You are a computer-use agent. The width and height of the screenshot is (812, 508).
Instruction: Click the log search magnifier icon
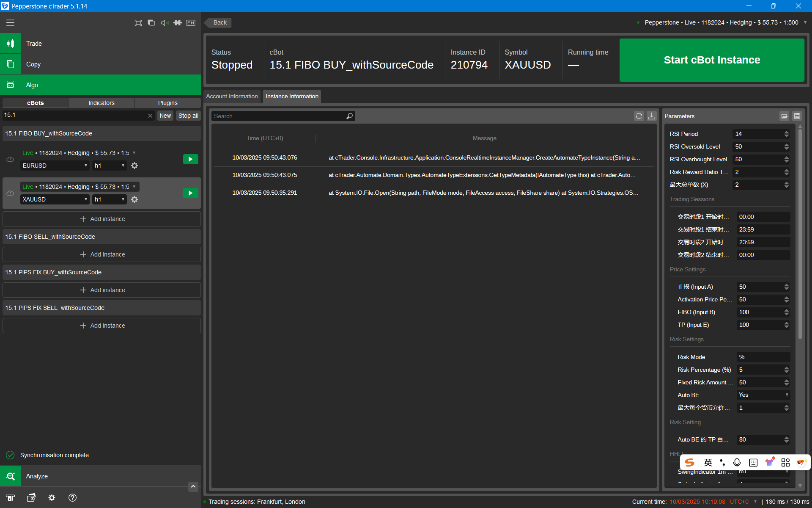click(349, 116)
